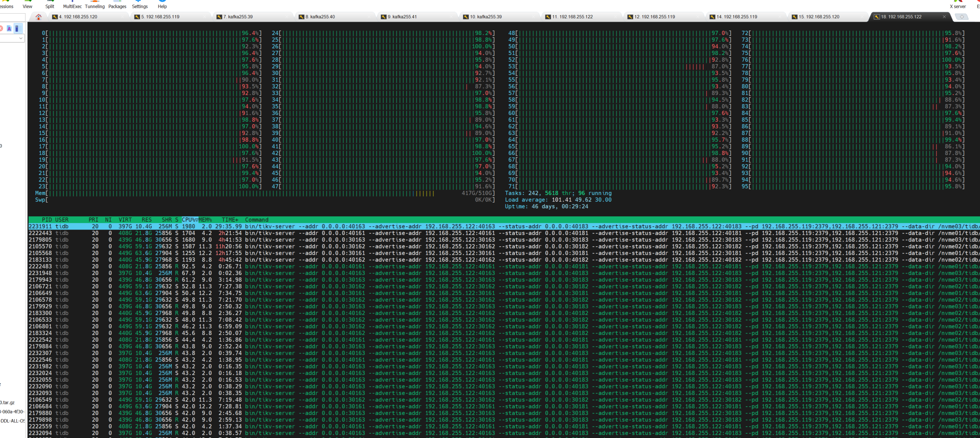980x438 pixels.
Task: Select process row PID 2179805
Action: 504,240
